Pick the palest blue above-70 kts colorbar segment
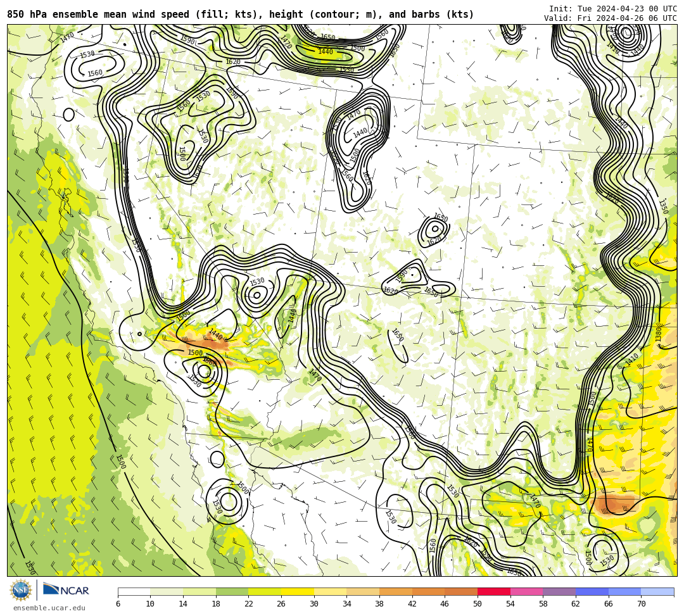684x616 pixels. (657, 591)
